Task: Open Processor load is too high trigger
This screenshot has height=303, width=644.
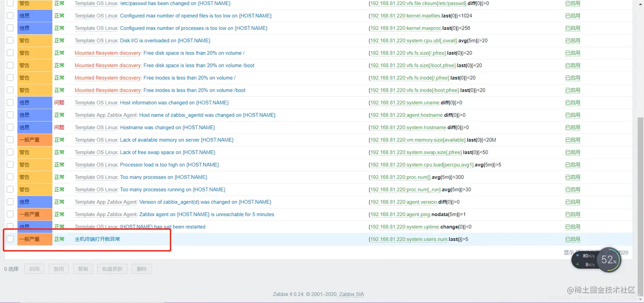Action: pos(170,164)
